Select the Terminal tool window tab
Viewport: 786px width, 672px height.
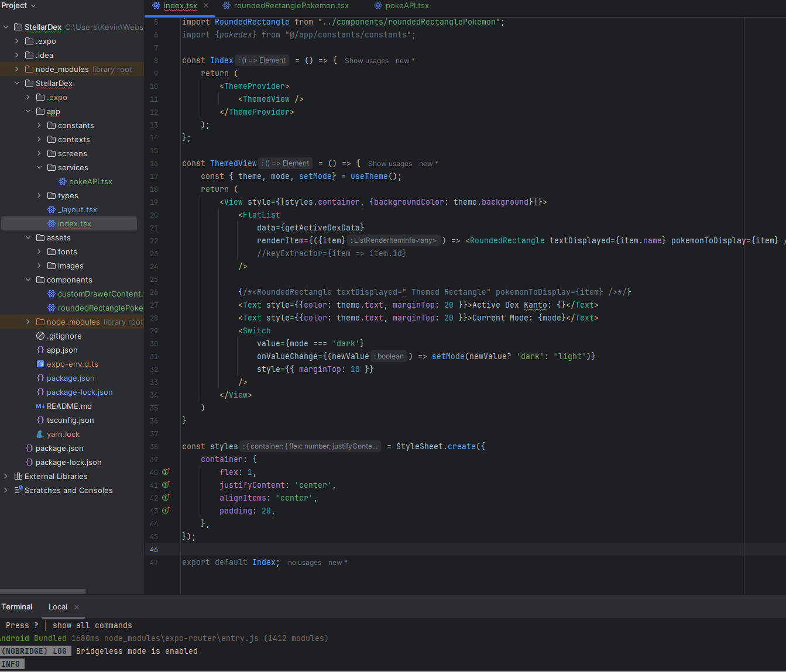pos(17,606)
